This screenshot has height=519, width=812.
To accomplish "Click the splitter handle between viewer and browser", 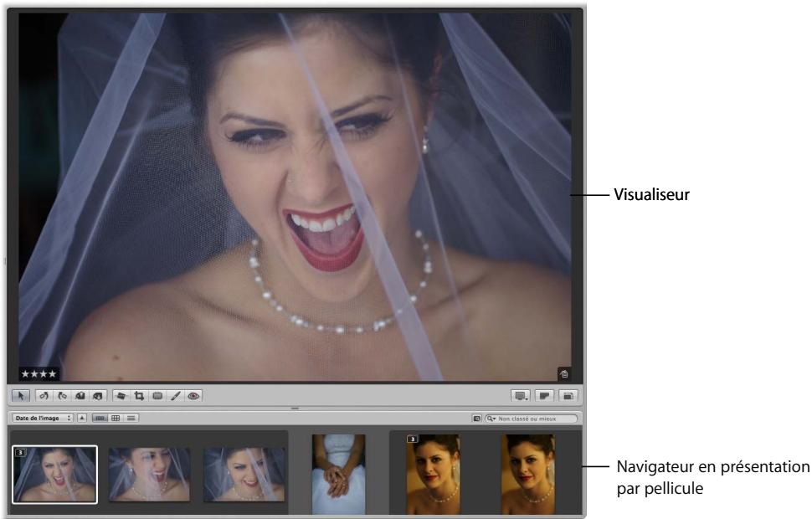I will [296, 409].
